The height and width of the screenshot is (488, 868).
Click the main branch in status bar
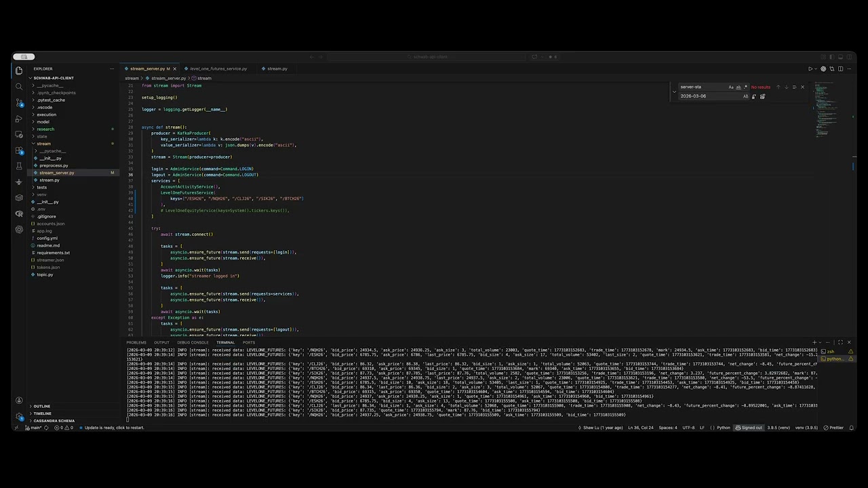(x=34, y=428)
